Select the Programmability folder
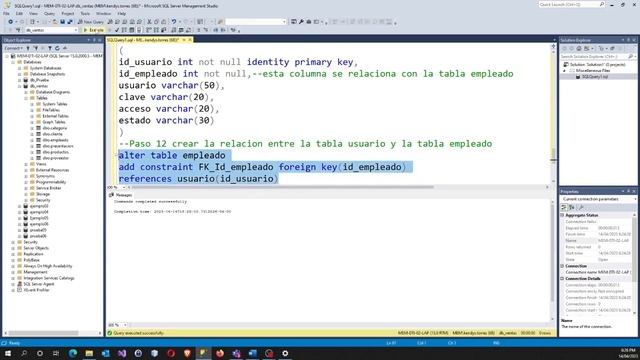The height and width of the screenshot is (360, 640). [x=51, y=182]
